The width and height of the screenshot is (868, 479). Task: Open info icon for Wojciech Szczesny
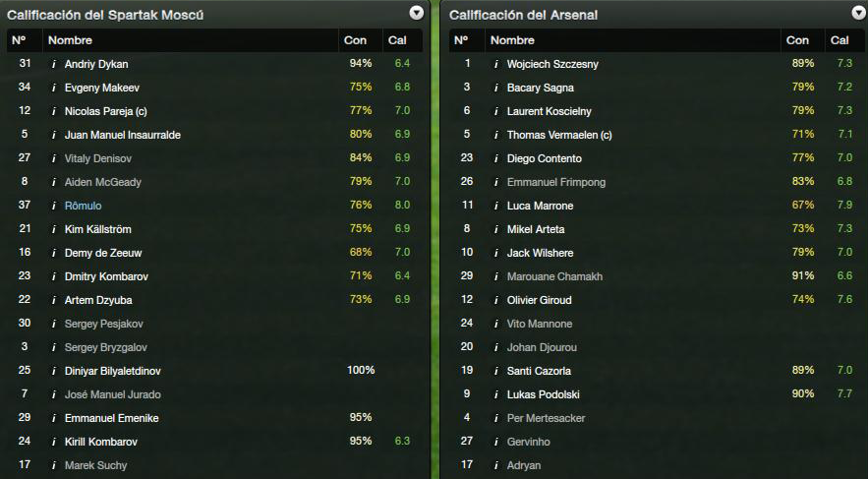point(496,64)
